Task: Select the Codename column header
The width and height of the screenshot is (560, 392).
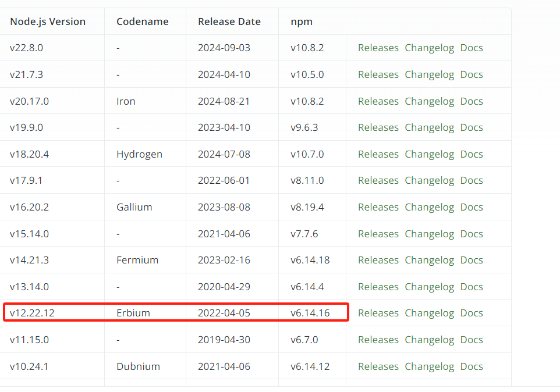Action: [x=143, y=22]
